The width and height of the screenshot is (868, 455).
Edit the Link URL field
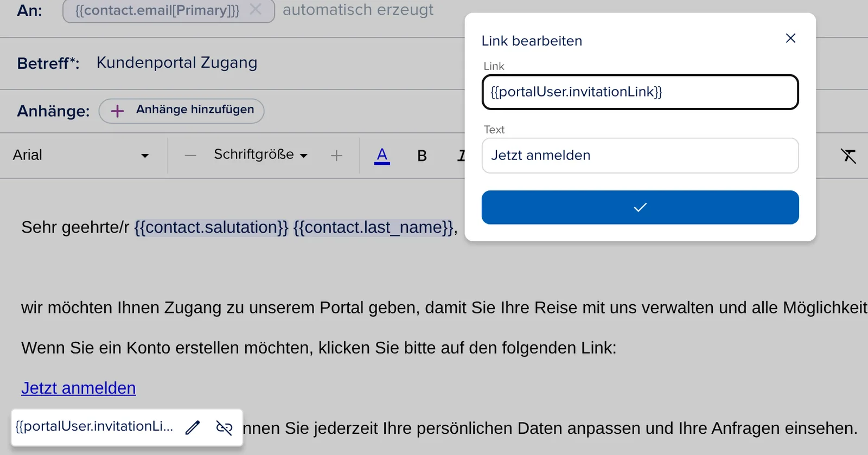(x=640, y=92)
